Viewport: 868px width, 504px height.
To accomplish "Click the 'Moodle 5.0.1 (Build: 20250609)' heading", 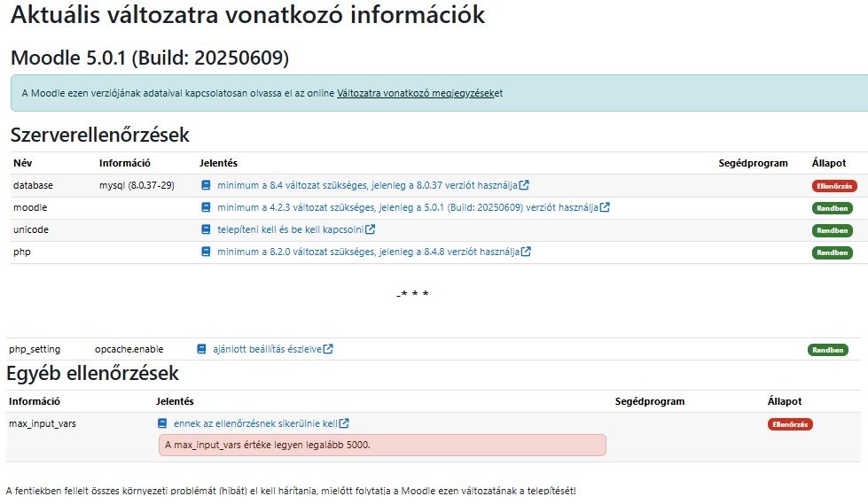I will (150, 58).
